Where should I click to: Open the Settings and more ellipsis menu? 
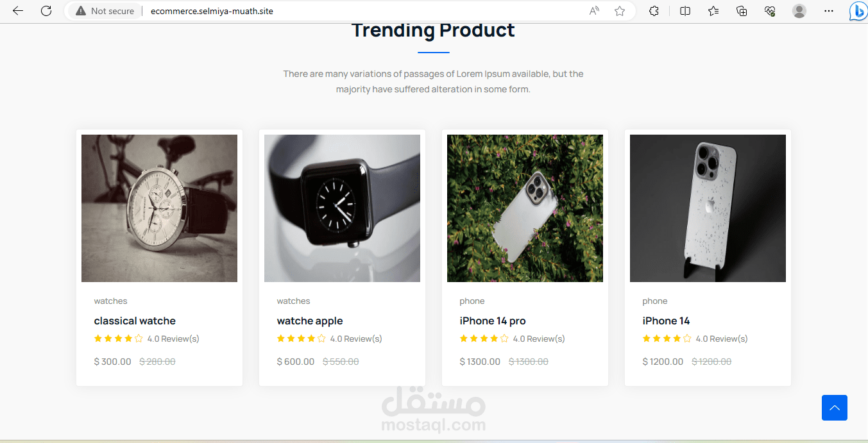pos(829,11)
